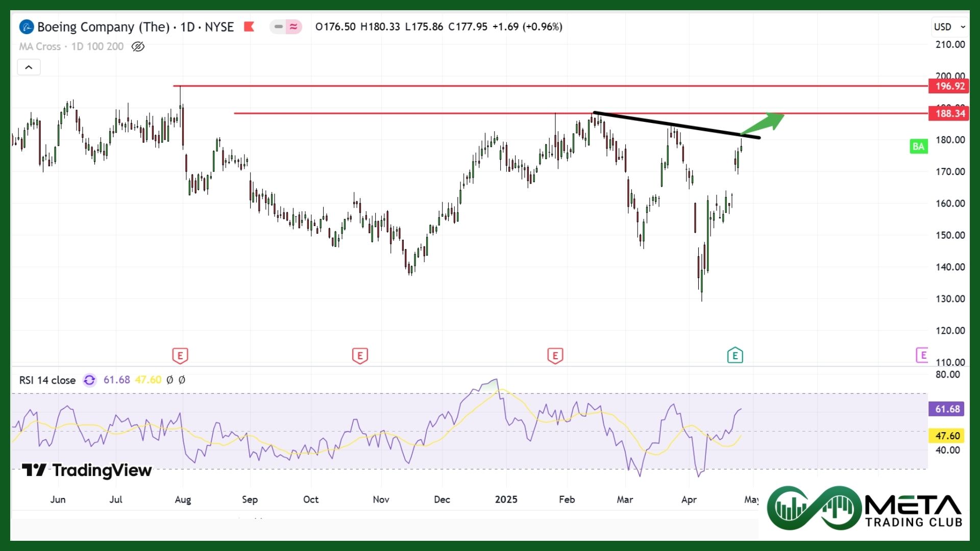980x551 pixels.
Task: Click the purple 61.68 RSI axis label
Action: (x=946, y=409)
